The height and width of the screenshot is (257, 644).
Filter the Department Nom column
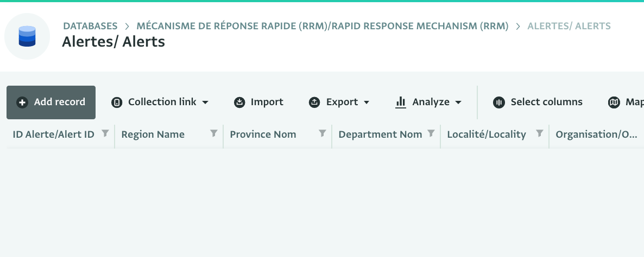click(x=431, y=133)
